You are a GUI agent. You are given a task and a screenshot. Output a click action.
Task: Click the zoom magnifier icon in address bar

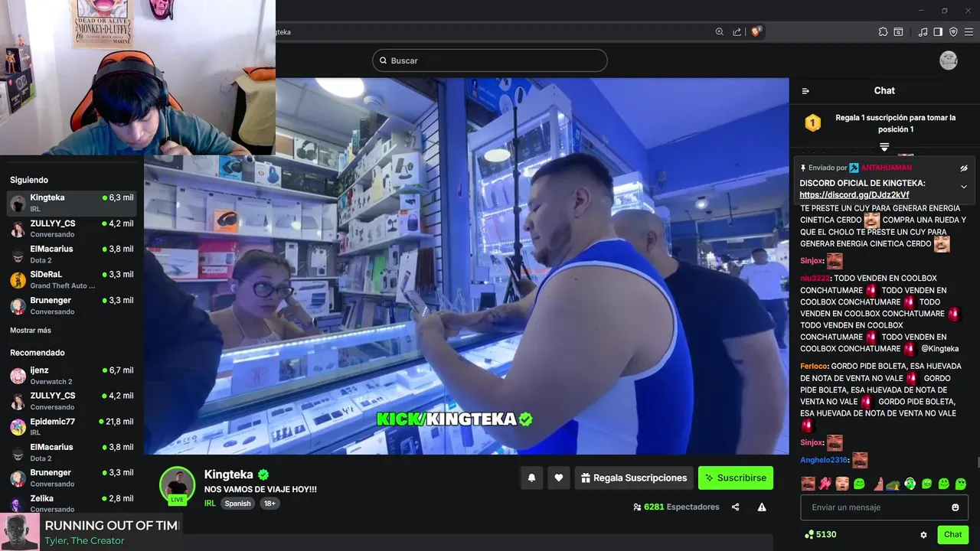pos(720,32)
